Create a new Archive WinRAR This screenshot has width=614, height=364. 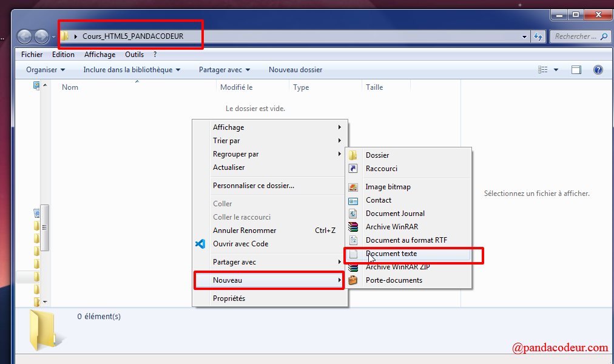coord(408,227)
